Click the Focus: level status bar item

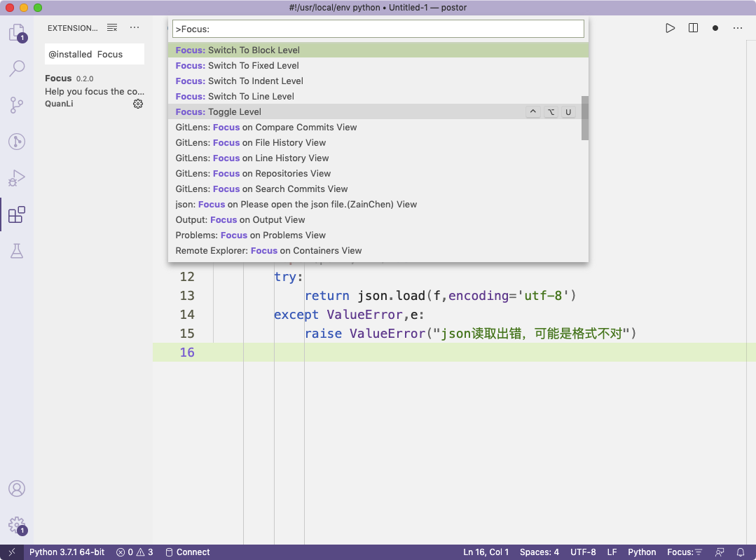[685, 552]
